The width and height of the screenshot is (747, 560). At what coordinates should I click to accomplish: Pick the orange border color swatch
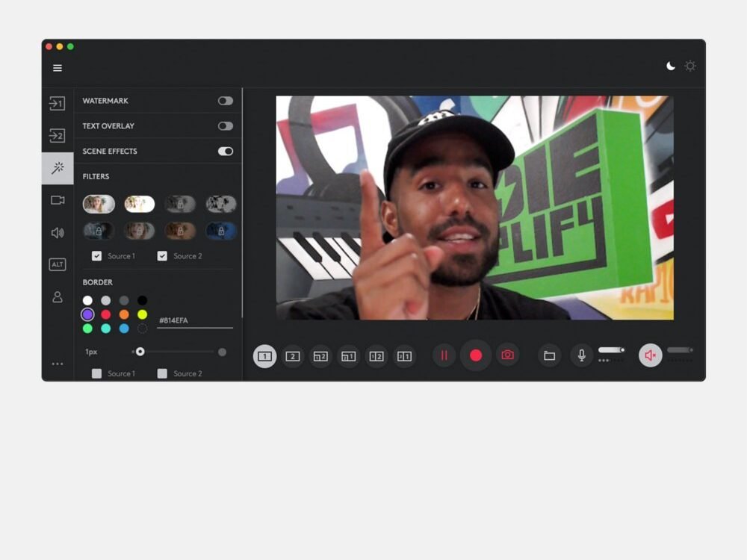click(124, 314)
